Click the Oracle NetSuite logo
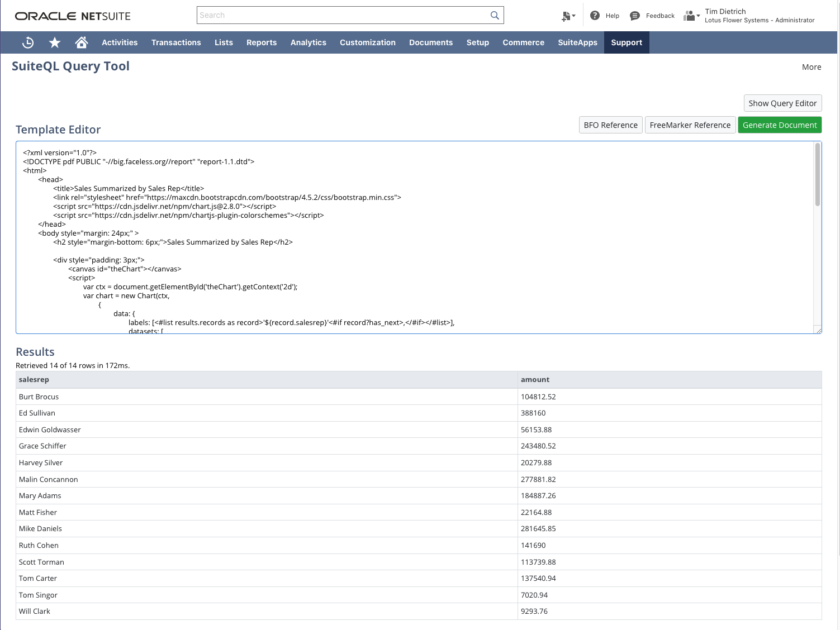The width and height of the screenshot is (840, 630). (73, 16)
